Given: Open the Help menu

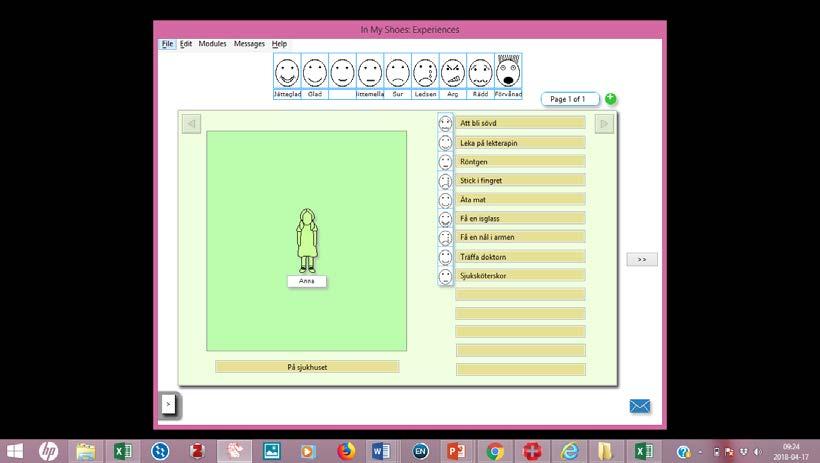Looking at the screenshot, I should coord(279,44).
